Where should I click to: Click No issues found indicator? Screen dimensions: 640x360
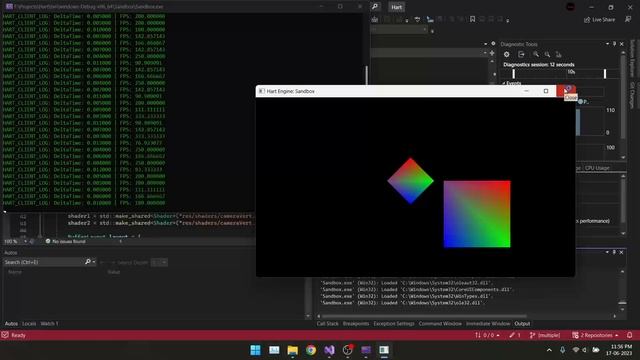65,242
